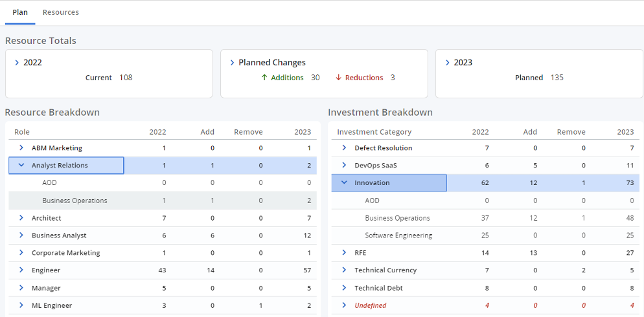Expand the red Undefined category row
Viewport: 644px width, 317px height.
click(x=344, y=305)
